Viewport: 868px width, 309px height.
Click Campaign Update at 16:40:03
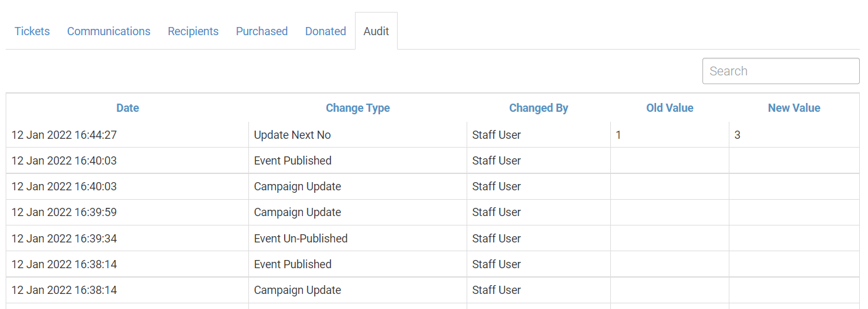pos(357,187)
